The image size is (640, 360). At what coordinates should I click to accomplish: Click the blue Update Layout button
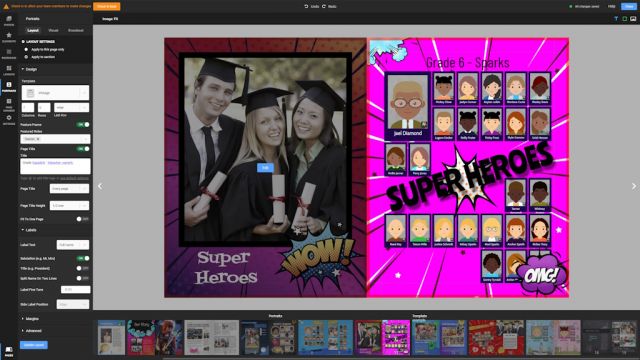[x=34, y=345]
